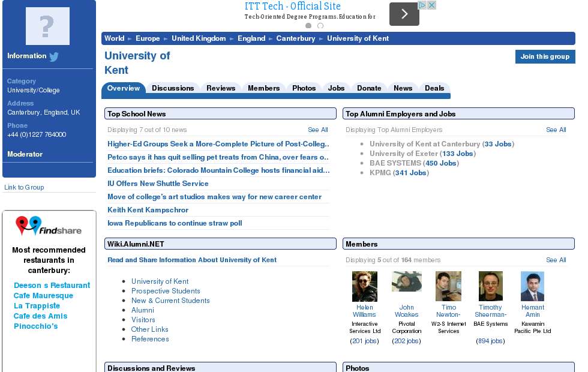Open La Trappiste restaurant link
588x372 pixels.
pos(37,305)
